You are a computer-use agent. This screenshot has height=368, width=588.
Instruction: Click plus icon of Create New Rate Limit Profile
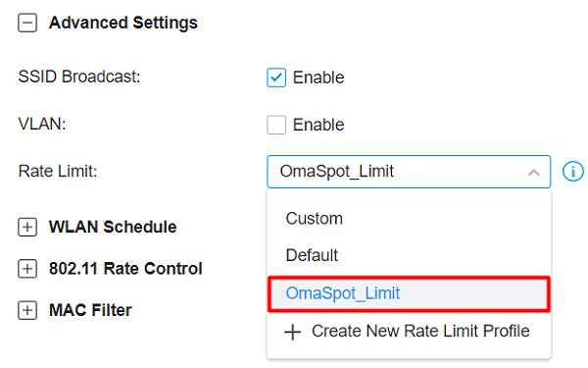[292, 333]
